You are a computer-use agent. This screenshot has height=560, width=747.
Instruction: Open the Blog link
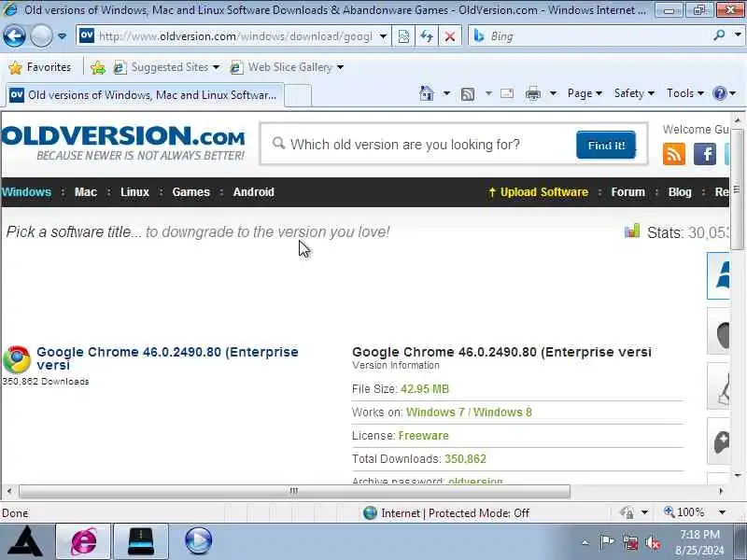coord(680,192)
